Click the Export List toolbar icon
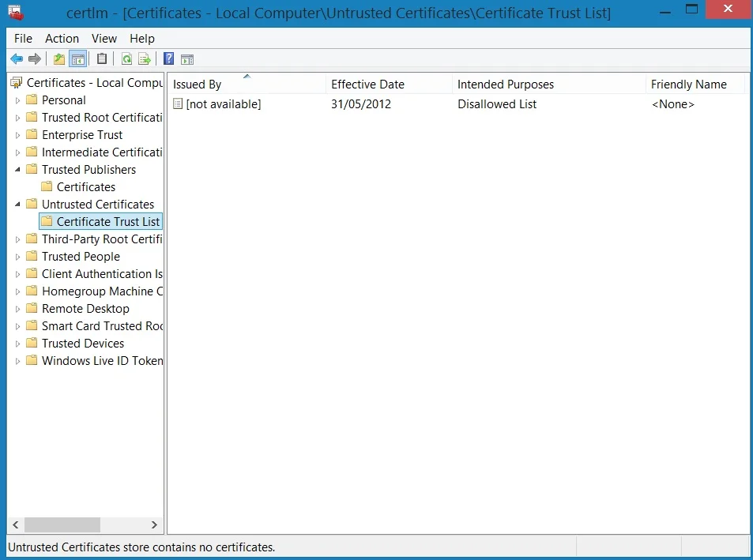Screen dimensions: 753x560 [x=145, y=59]
